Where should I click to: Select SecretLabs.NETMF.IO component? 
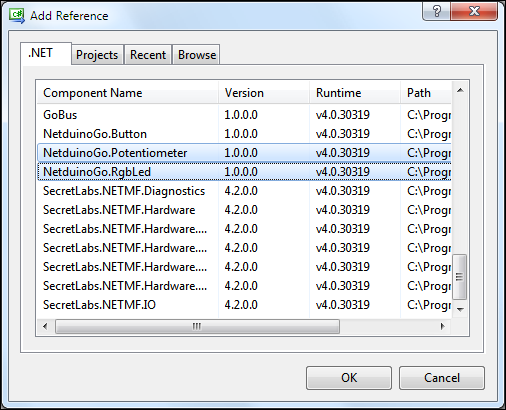(244, 305)
